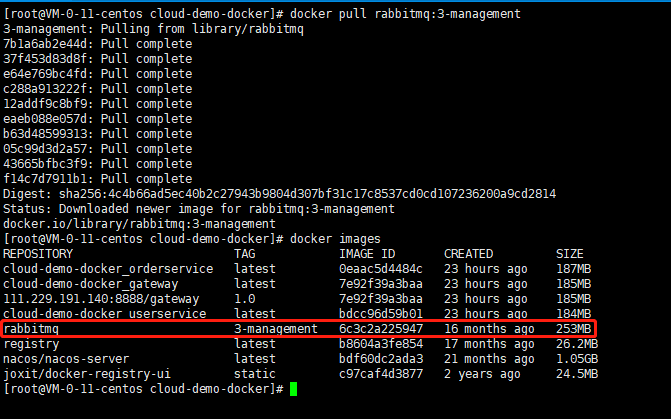
Task: Click image ID 0eaac5d4484c
Action: [381, 269]
